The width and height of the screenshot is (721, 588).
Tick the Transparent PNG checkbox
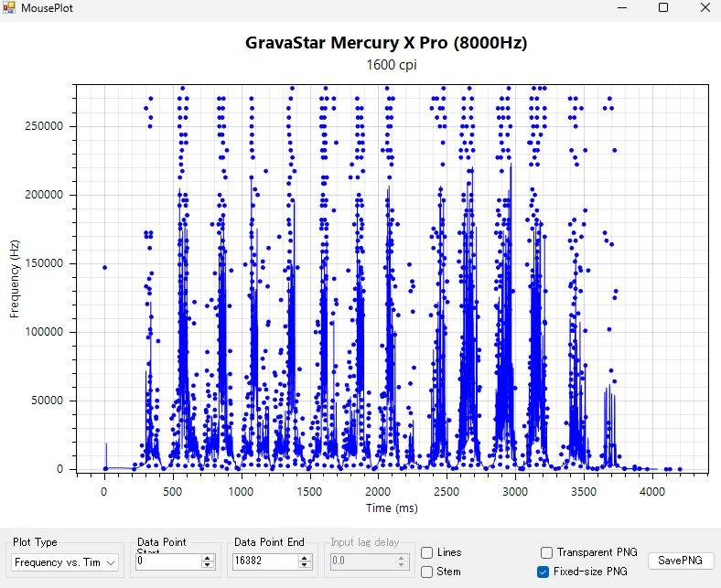coord(546,552)
